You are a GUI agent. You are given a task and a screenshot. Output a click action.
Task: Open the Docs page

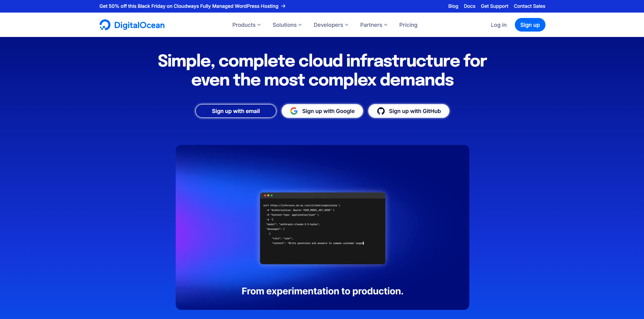pyautogui.click(x=469, y=6)
